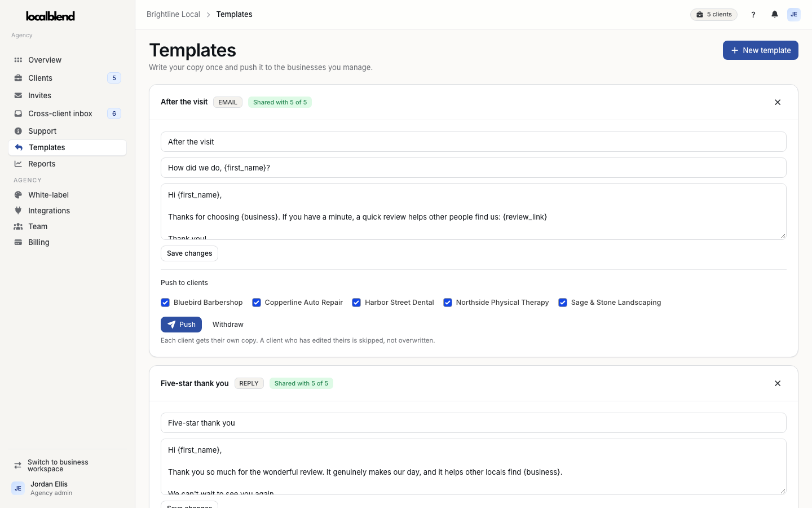812x508 pixels.
Task: Click the Reports chart icon
Action: [x=18, y=164]
